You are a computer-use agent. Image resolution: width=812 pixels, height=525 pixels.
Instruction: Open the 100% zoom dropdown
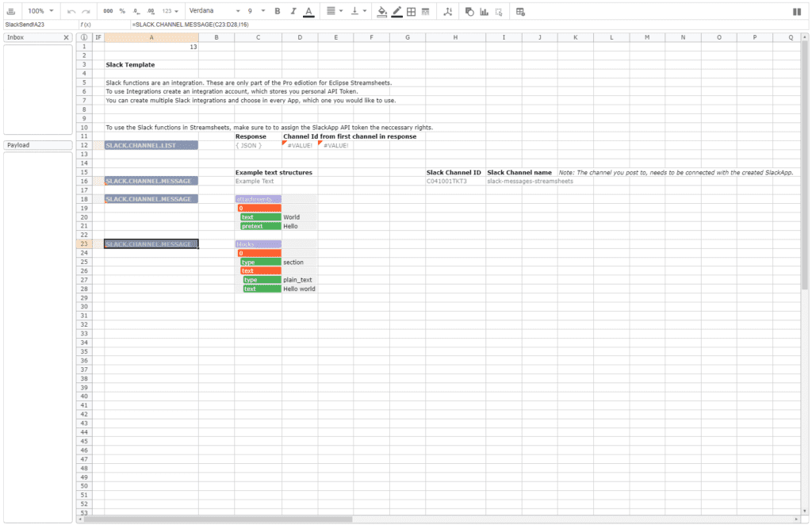coord(40,11)
